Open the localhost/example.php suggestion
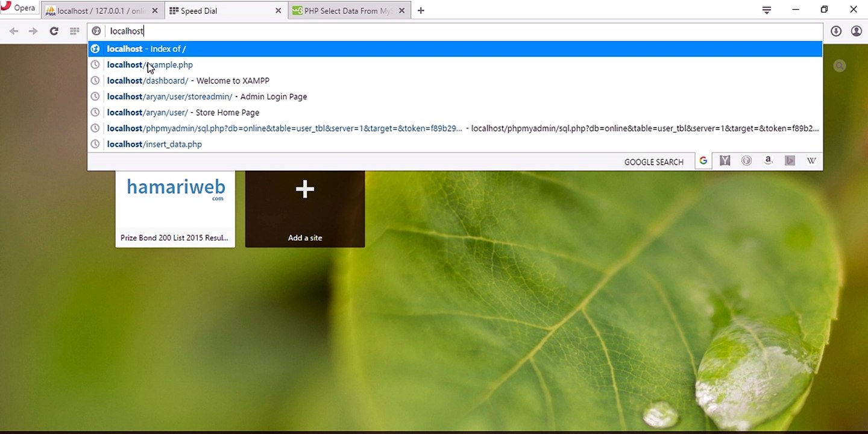Screen dimensions: 868x434 click(x=455, y=64)
